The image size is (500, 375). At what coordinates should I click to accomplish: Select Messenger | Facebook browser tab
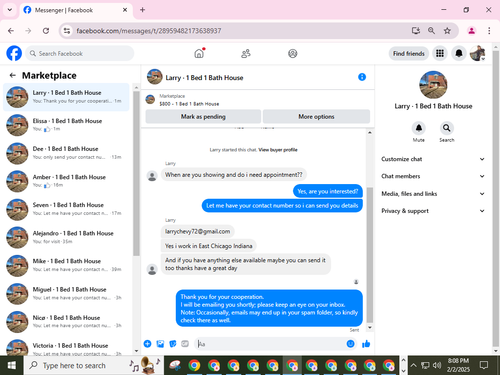(x=76, y=10)
